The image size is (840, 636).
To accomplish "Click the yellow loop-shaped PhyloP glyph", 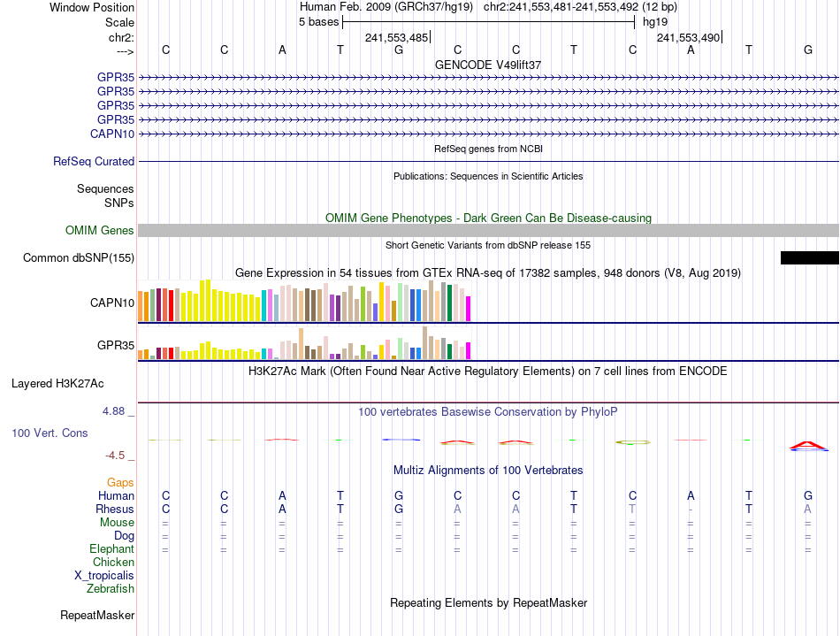I will [633, 442].
